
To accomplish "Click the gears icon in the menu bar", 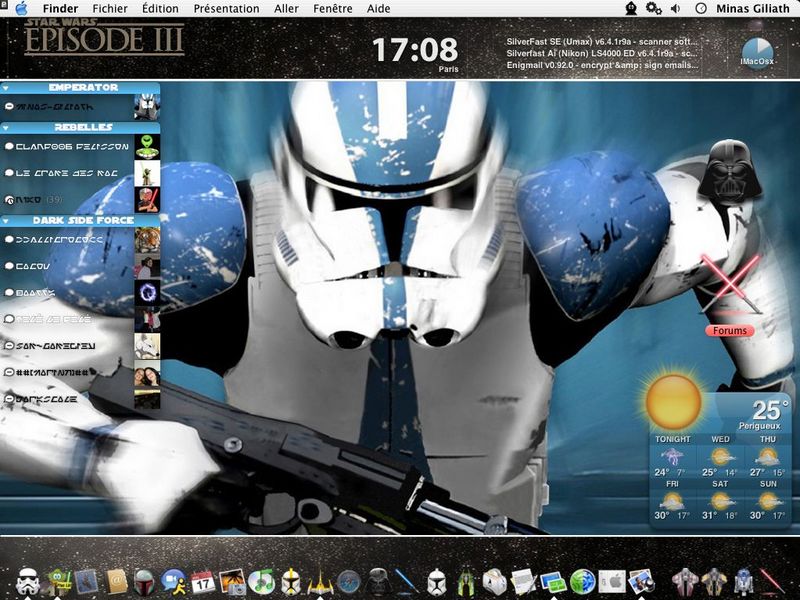I will click(654, 9).
